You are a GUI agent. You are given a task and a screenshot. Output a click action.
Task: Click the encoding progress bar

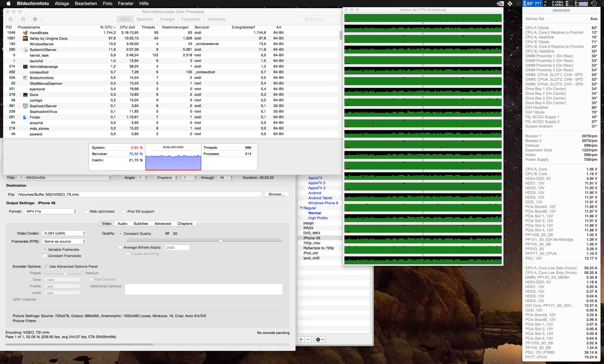pyautogui.click(x=147, y=344)
